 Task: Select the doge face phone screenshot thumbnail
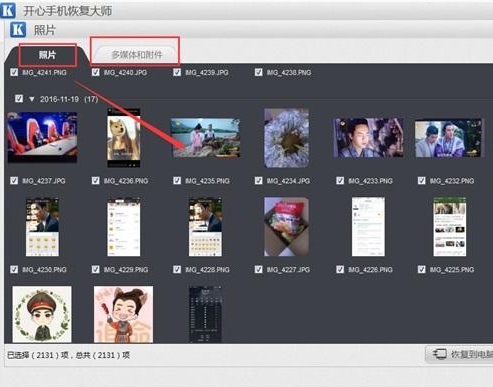click(x=124, y=137)
